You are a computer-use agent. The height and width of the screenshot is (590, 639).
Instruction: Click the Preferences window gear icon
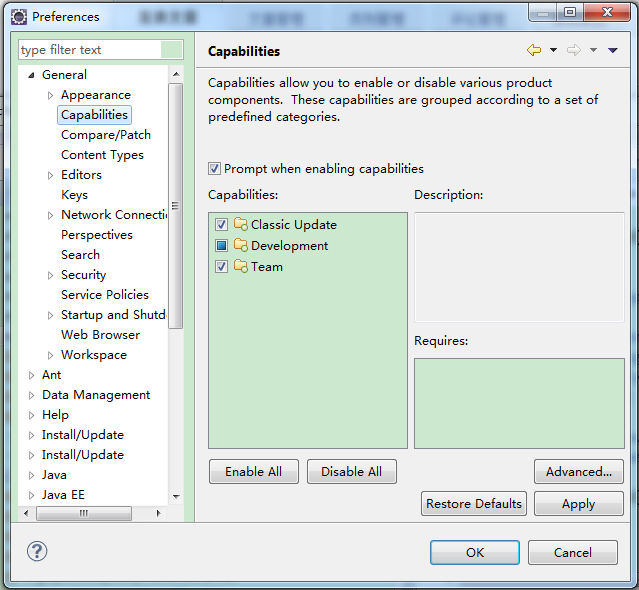coord(19,17)
